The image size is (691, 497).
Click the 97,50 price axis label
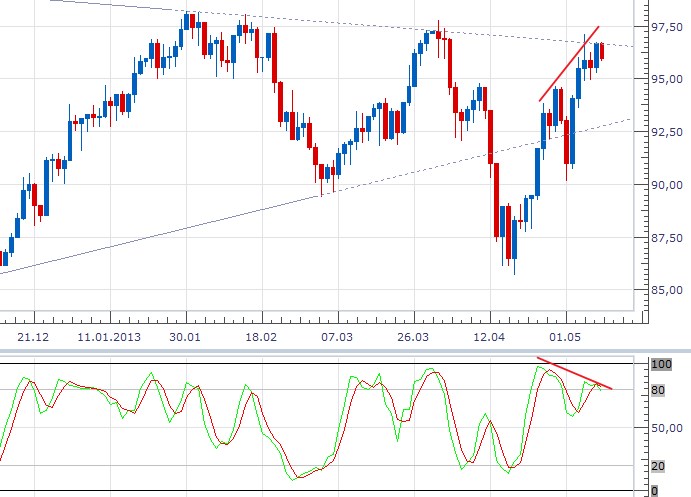667,27
